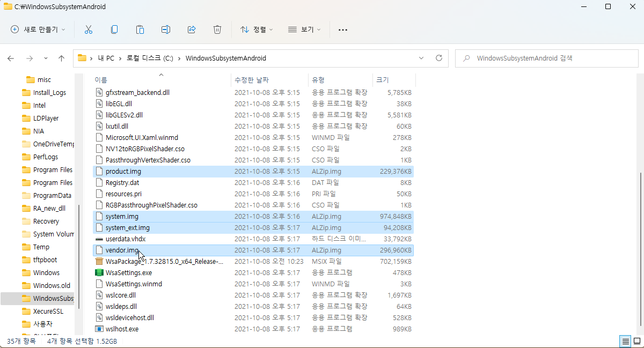Expand the address bar history dropdown
Image resolution: width=644 pixels, height=348 pixels.
tap(421, 58)
